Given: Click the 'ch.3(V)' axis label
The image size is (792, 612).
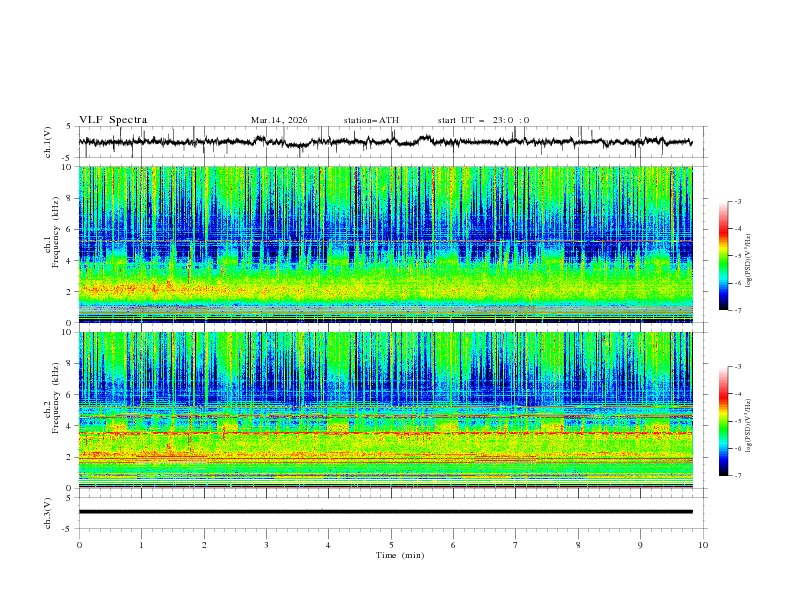Looking at the screenshot, I should pyautogui.click(x=48, y=513).
